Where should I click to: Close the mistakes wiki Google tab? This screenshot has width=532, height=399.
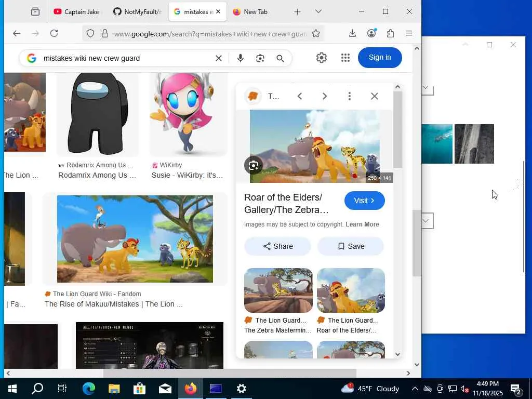[x=218, y=11]
